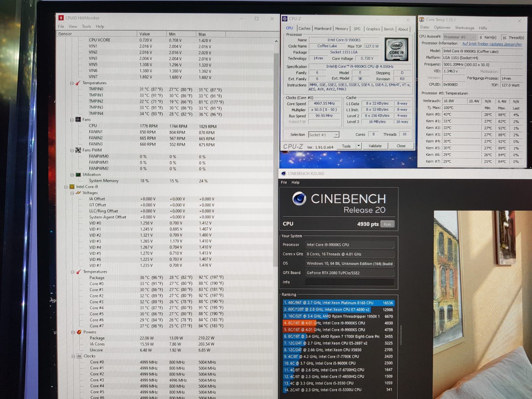Open the File menu in Cinebench
The width and height of the screenshot is (532, 399).
[x=284, y=182]
